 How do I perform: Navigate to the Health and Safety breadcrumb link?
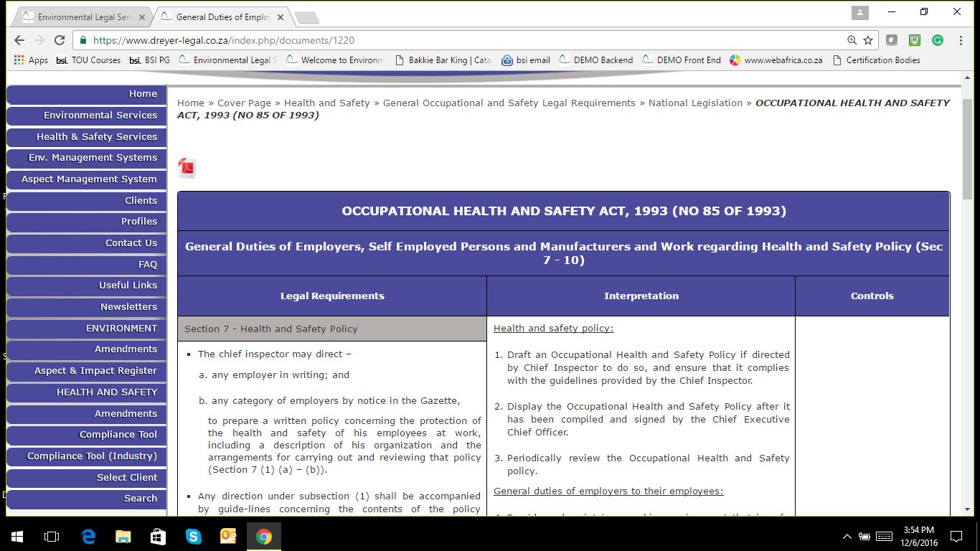(x=326, y=103)
